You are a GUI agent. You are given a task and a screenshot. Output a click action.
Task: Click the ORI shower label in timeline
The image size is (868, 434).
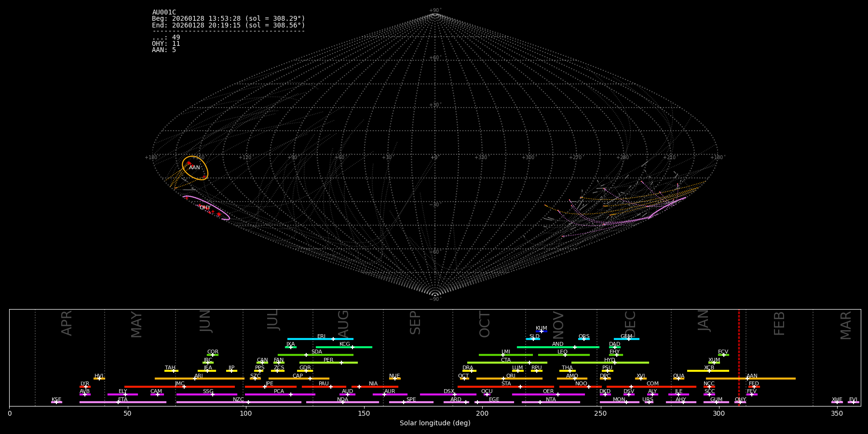tap(511, 376)
